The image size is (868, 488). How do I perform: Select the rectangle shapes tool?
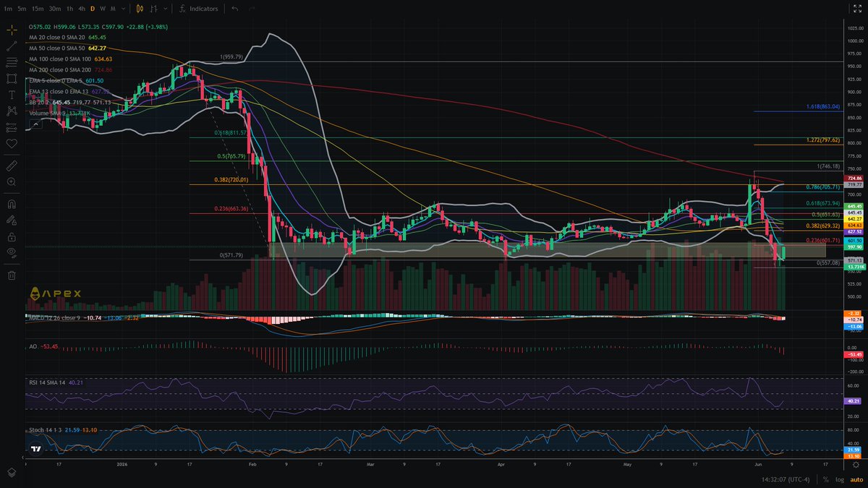click(11, 78)
